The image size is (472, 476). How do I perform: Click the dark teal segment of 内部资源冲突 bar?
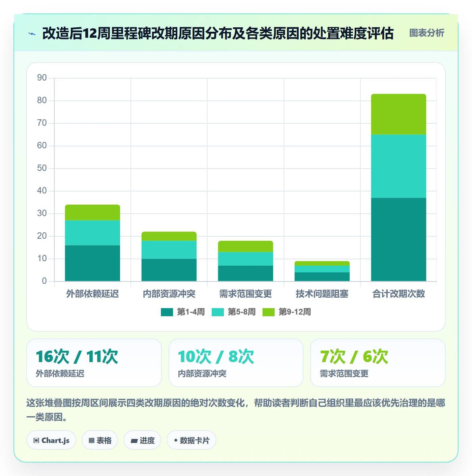tap(169, 270)
